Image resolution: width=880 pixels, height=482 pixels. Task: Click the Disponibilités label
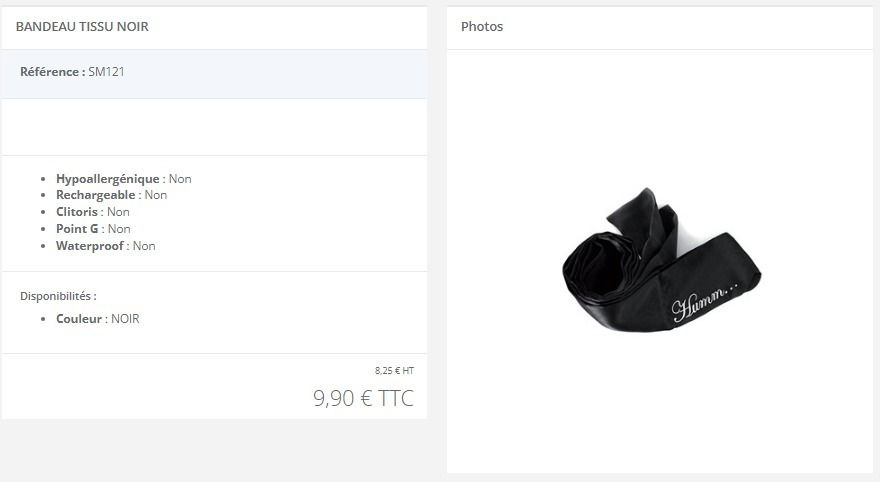pos(58,296)
